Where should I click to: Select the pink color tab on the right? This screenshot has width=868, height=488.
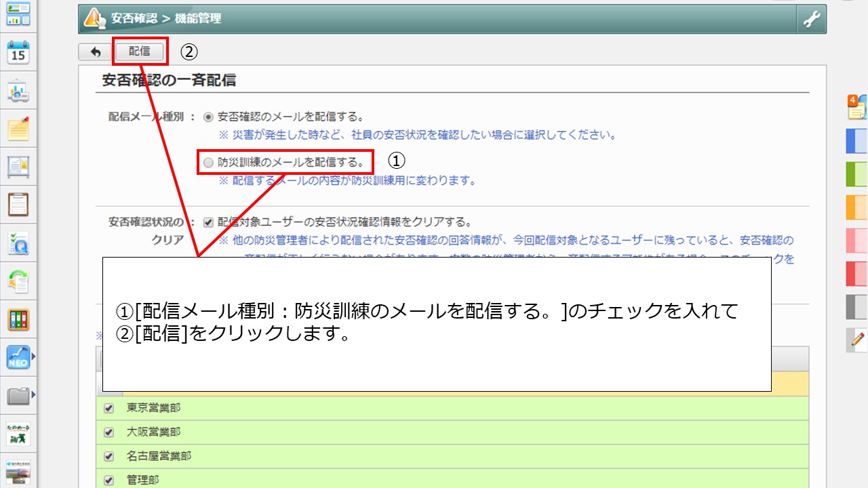(x=857, y=241)
